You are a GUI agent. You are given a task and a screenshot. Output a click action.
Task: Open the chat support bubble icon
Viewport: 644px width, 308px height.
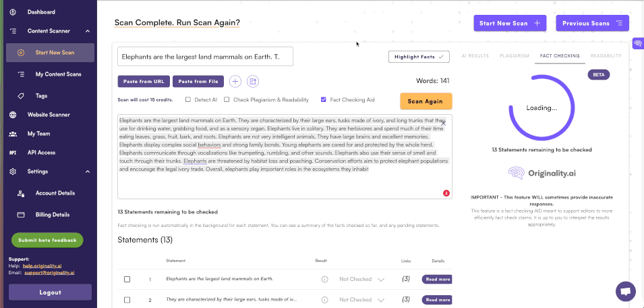pyautogui.click(x=625, y=291)
